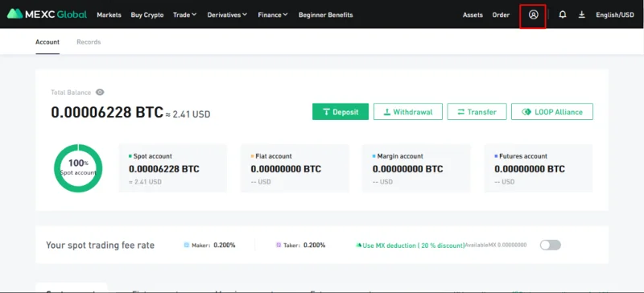Screen dimensions: 644x293
Task: Open LOOP Alliance button
Action: click(552, 112)
